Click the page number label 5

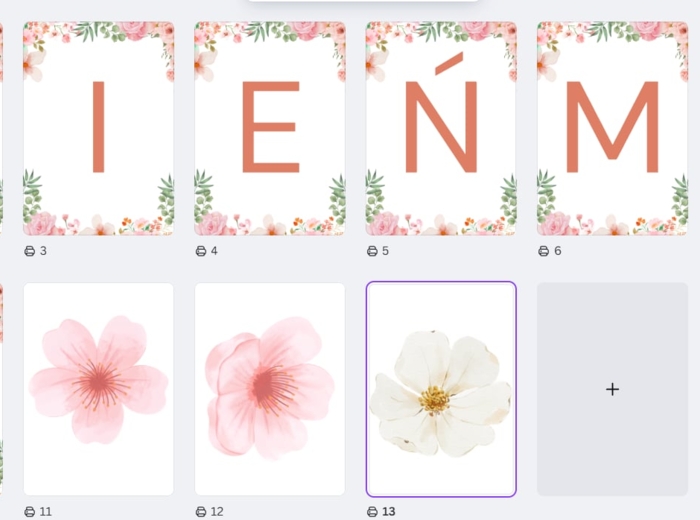[x=385, y=251]
